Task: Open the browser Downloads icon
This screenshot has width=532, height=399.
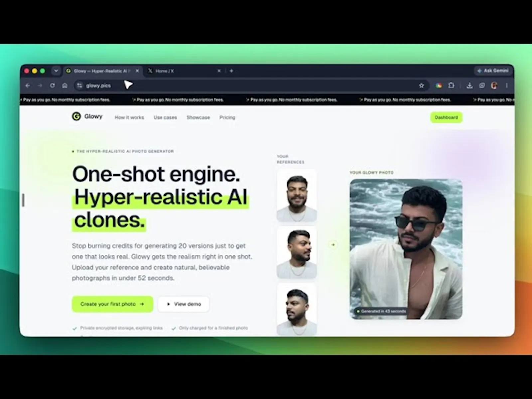Action: (469, 85)
